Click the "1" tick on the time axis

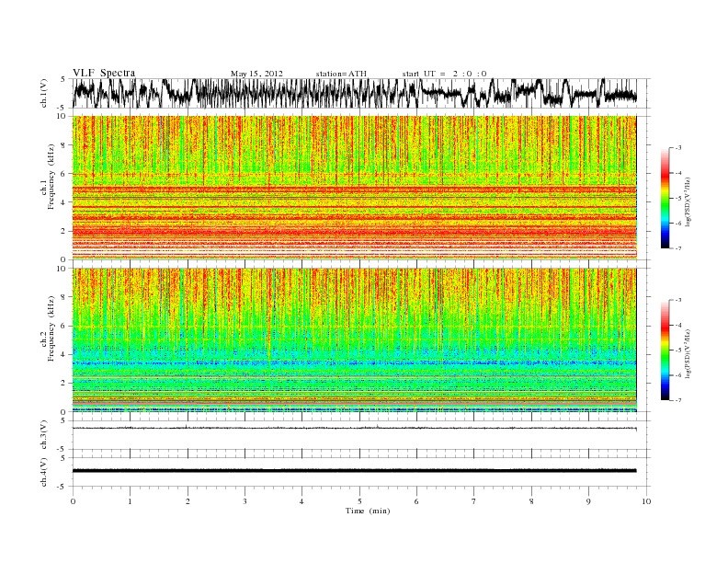[130, 501]
